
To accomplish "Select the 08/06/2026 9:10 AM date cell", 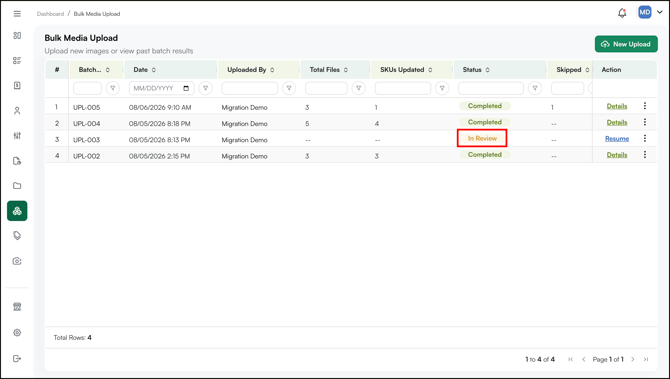I will point(160,107).
